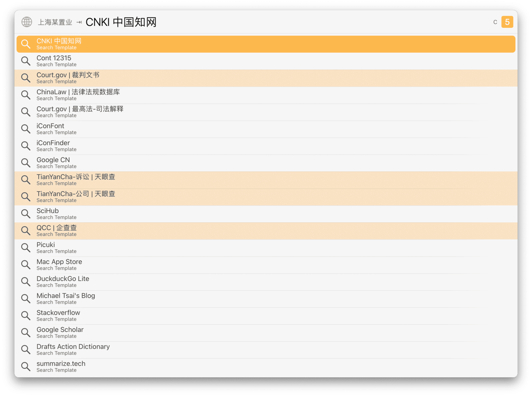
Task: Click magnifier icon beside Google Scholar
Action: click(26, 332)
